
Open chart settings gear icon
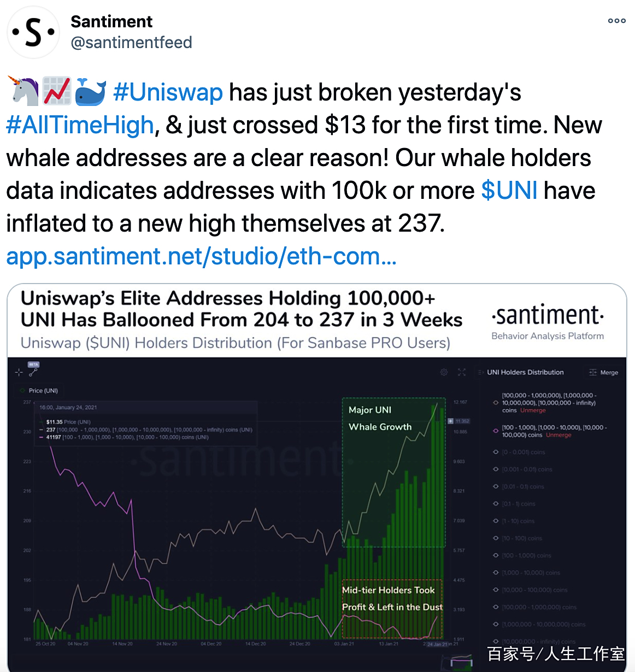[x=444, y=372]
